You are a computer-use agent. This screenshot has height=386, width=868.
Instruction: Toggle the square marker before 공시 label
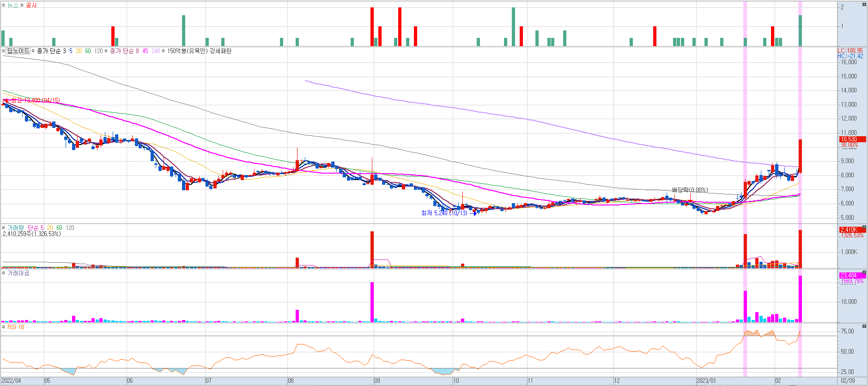point(22,5)
